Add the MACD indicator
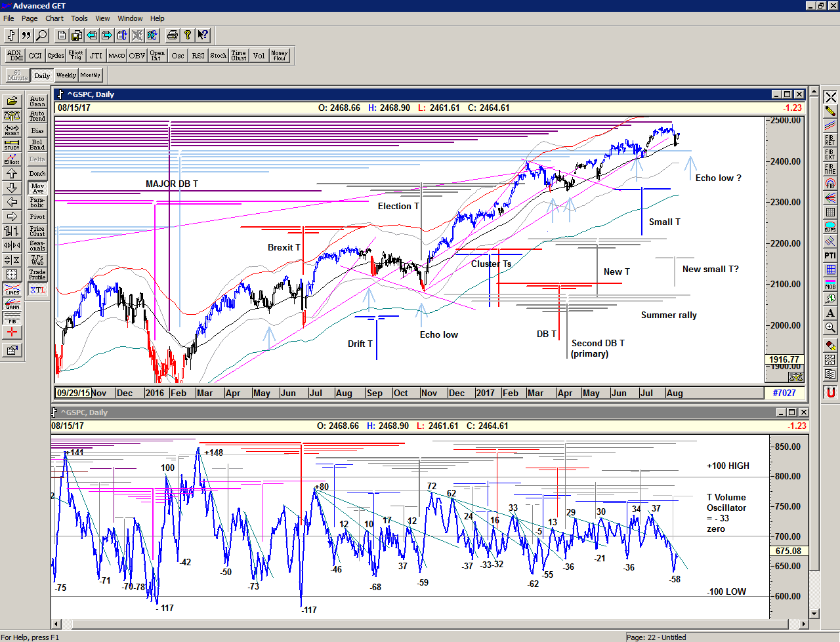Screen dimensions: 840x642 coord(117,56)
